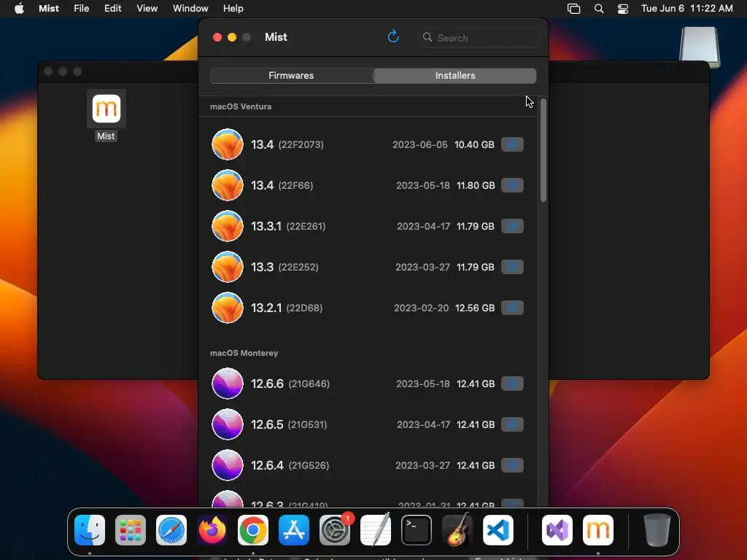Download macOS 13.2.1 build 22D68

pyautogui.click(x=512, y=308)
